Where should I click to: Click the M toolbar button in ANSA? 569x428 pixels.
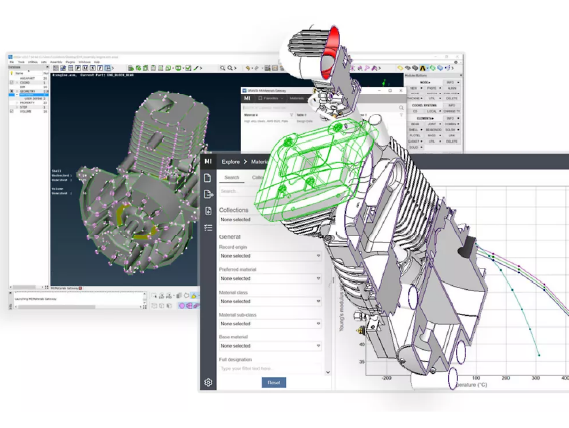coord(85,68)
